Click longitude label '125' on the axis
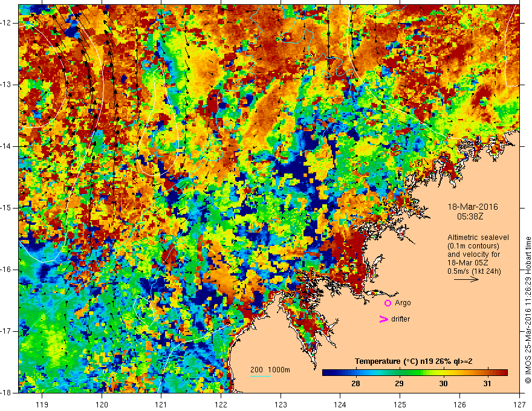The width and height of the screenshot is (532, 411). (x=400, y=404)
